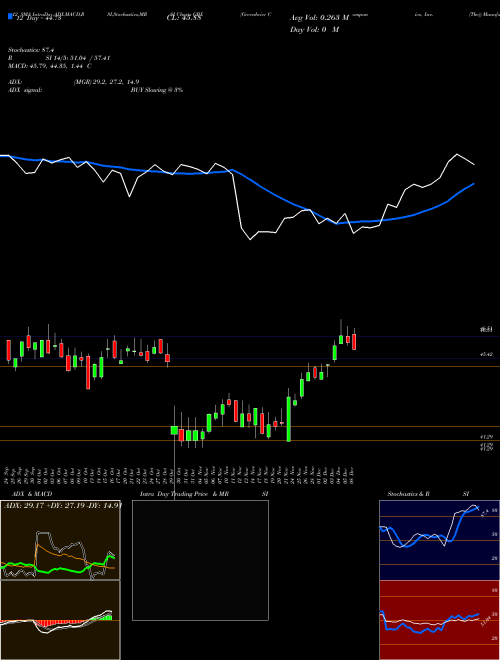Open the MACD histogram chart thumbnail
Image resolution: width=500 pixels, height=660 pixels.
[60, 620]
